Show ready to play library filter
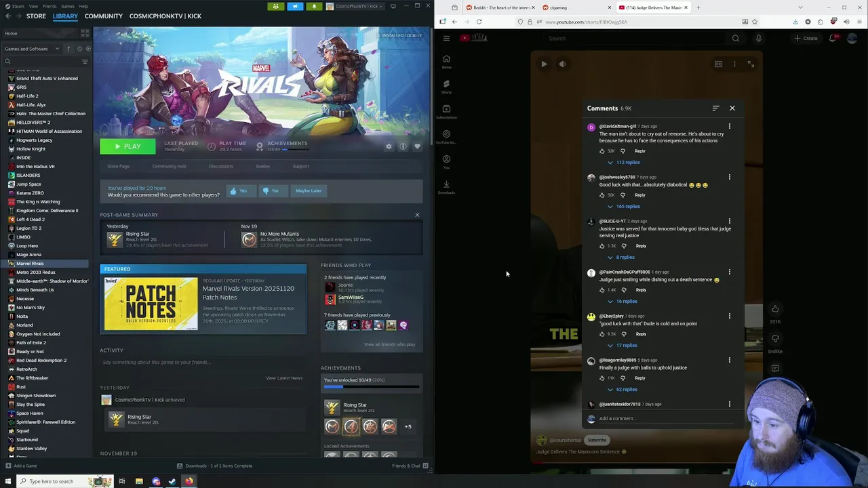The height and width of the screenshot is (488, 868). click(x=88, y=49)
